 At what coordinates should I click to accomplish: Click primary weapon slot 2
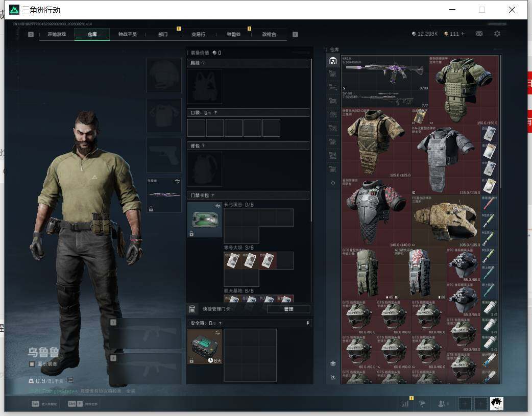click(x=145, y=369)
